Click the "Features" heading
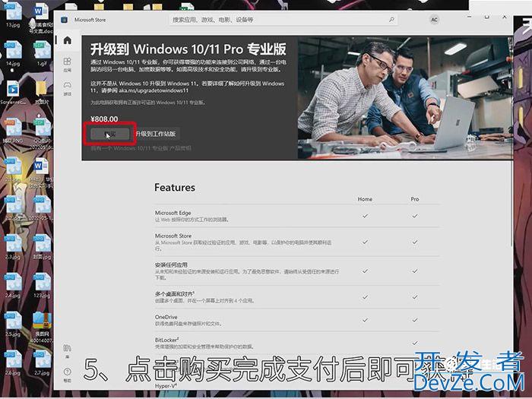The height and width of the screenshot is (399, 532). (175, 188)
